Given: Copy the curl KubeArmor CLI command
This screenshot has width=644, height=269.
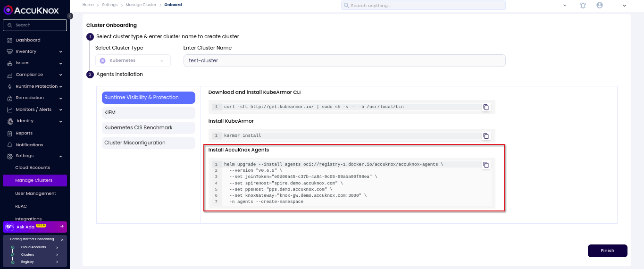Looking at the screenshot, I should tap(486, 107).
